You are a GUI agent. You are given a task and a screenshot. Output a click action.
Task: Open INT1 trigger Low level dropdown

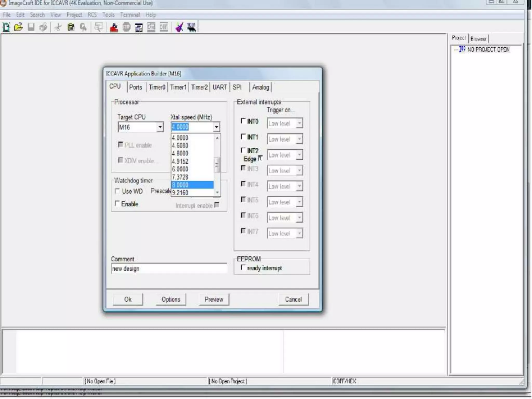pos(299,139)
